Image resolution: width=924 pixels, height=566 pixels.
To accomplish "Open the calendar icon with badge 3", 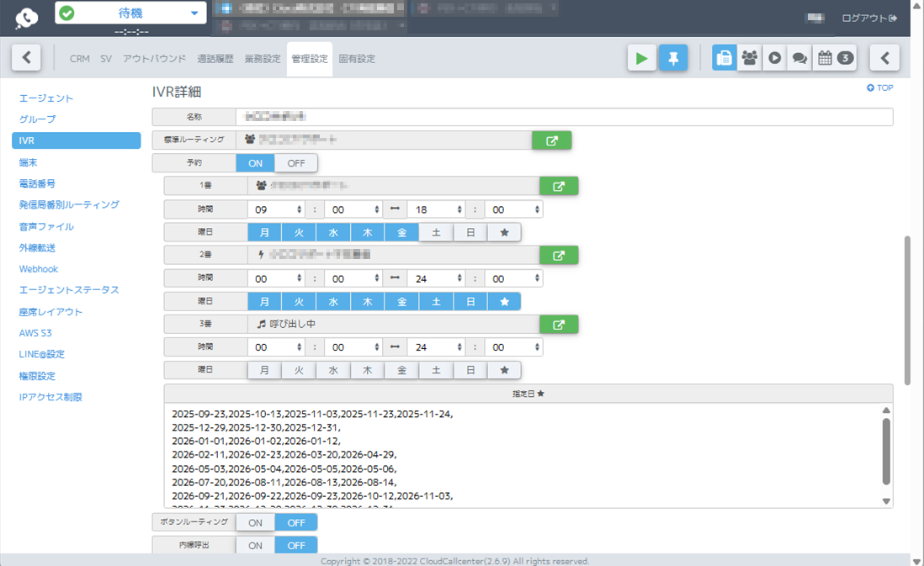I will coord(834,58).
